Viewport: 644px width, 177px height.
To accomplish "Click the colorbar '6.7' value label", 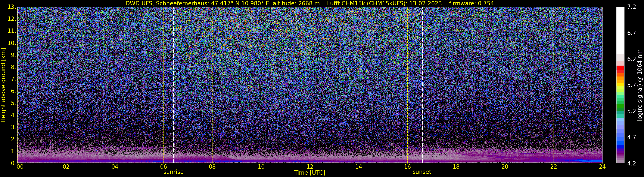I will click(x=632, y=33).
